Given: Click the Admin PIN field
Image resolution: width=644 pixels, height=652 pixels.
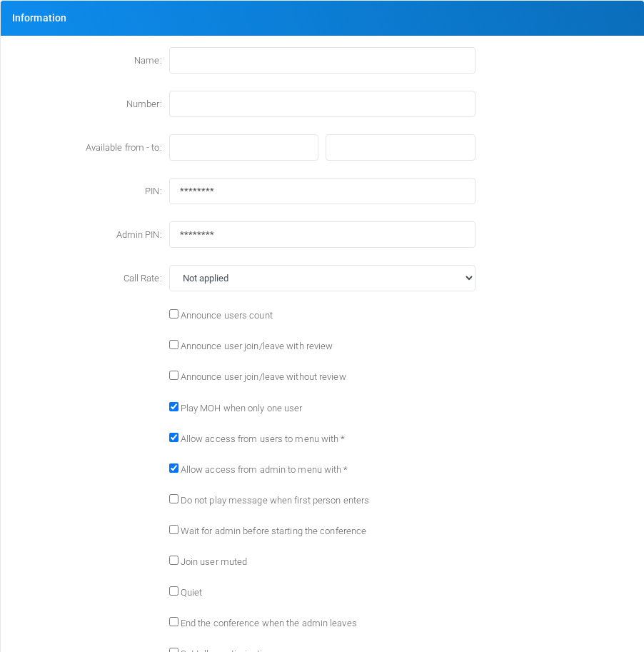Looking at the screenshot, I should [x=322, y=234].
